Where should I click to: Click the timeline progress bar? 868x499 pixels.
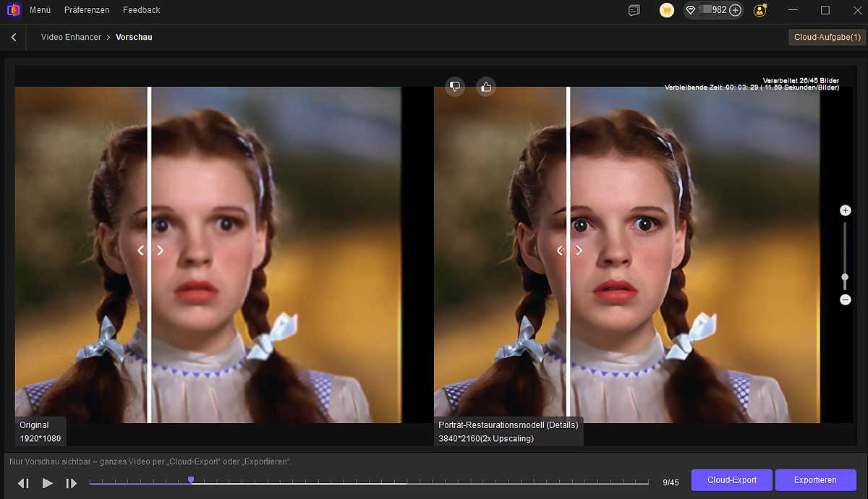click(369, 482)
